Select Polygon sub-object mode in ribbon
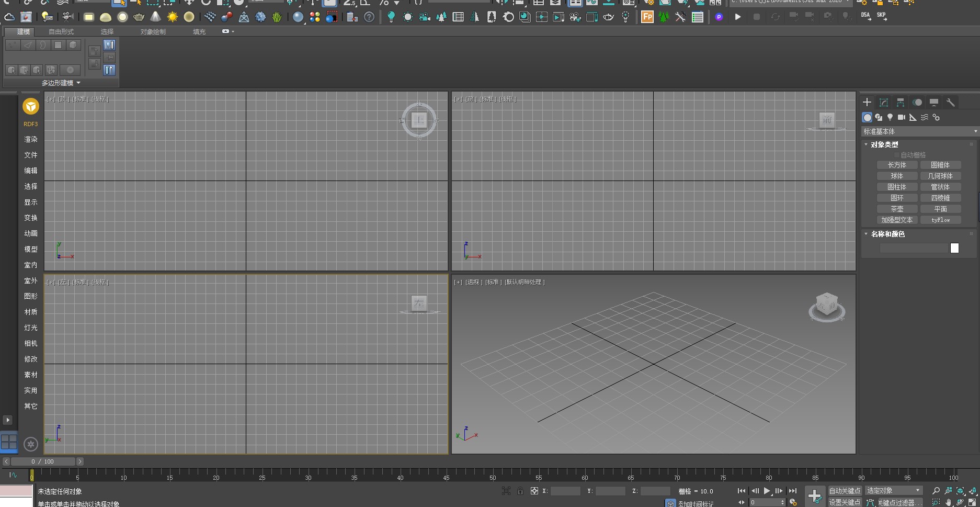Screen dimensions: 980x507 click(x=58, y=46)
